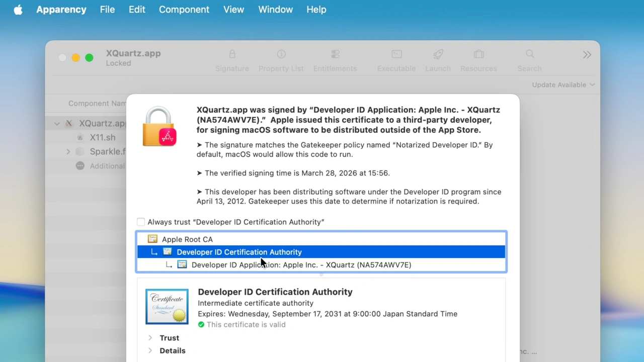Select the Resources toolbar icon
The width and height of the screenshot is (644, 362).
click(x=478, y=59)
